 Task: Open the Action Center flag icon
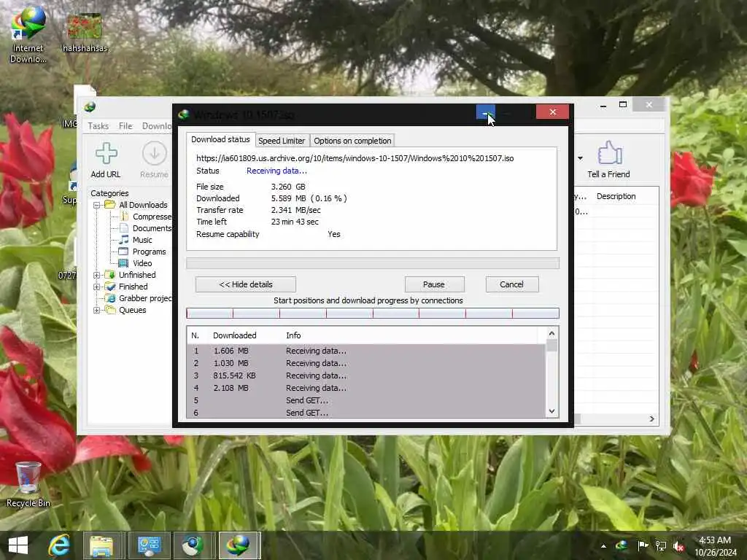643,545
